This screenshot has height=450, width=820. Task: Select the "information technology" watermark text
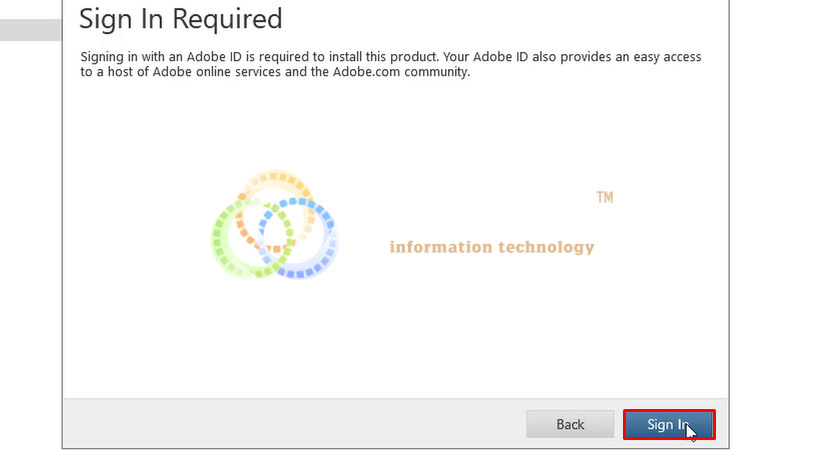(x=492, y=247)
